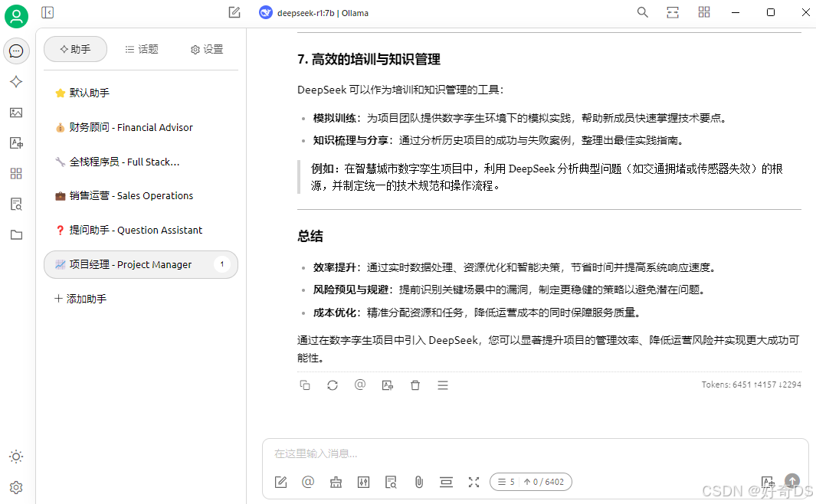Open the mini apps grid icon in top bar

click(704, 12)
